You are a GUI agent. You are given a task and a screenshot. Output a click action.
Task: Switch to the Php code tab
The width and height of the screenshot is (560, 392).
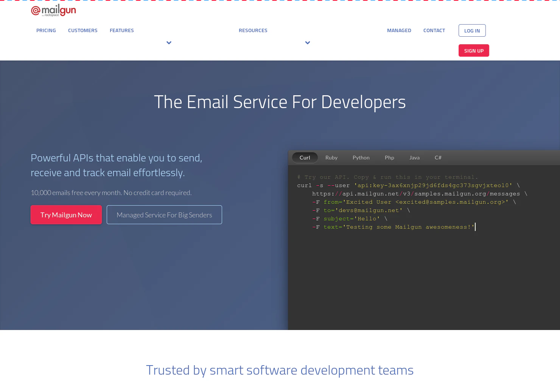pos(389,158)
